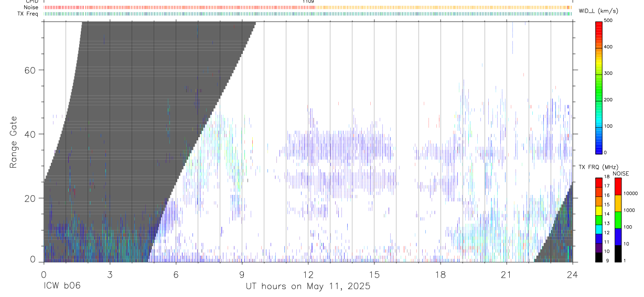
Task: Select the 15 label on the TX FRQ legend
Action: [607, 205]
